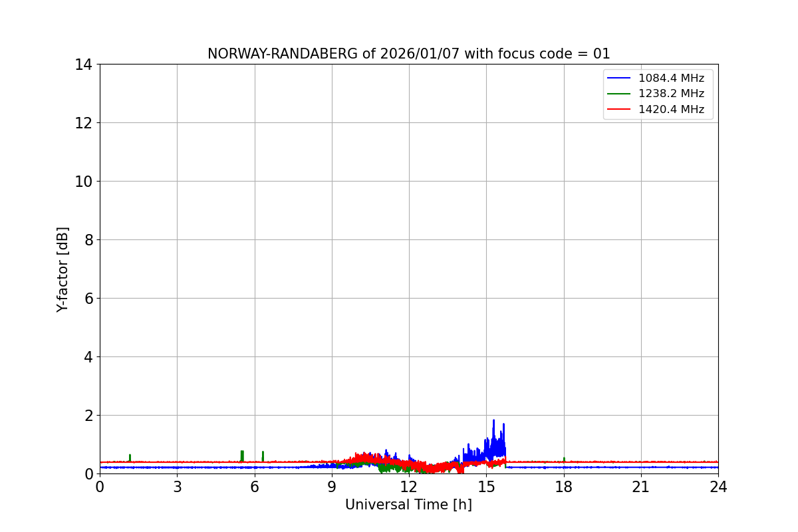Click y-axis tick label 8
The height and width of the screenshot is (532, 798).
pos(88,240)
